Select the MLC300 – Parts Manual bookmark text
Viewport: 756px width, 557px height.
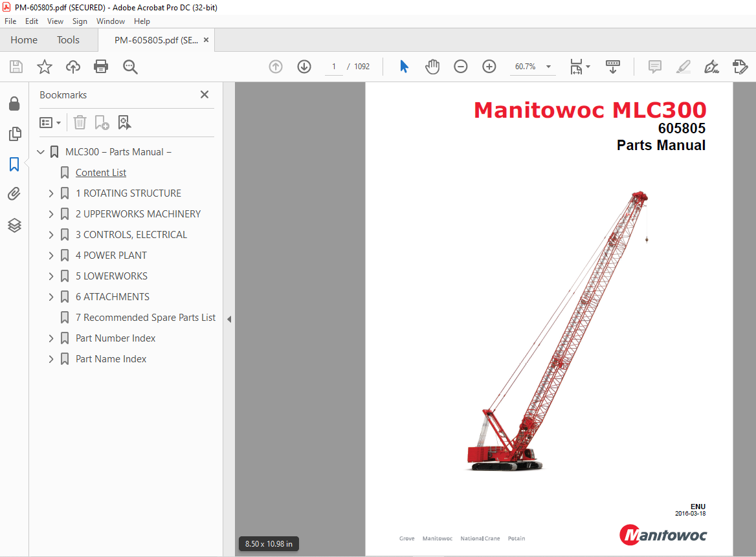[x=118, y=152]
